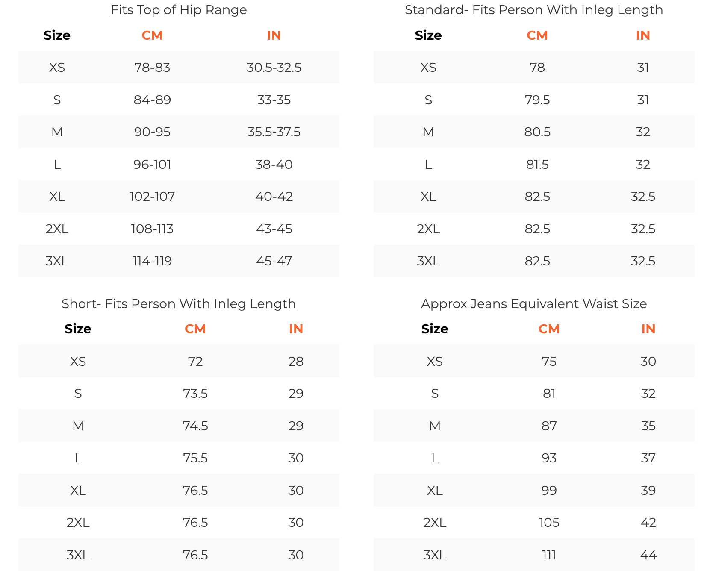This screenshot has width=713, height=588.
Task: Click 'Short- Fits Person With Inleg Length' heading
Action: (x=179, y=304)
